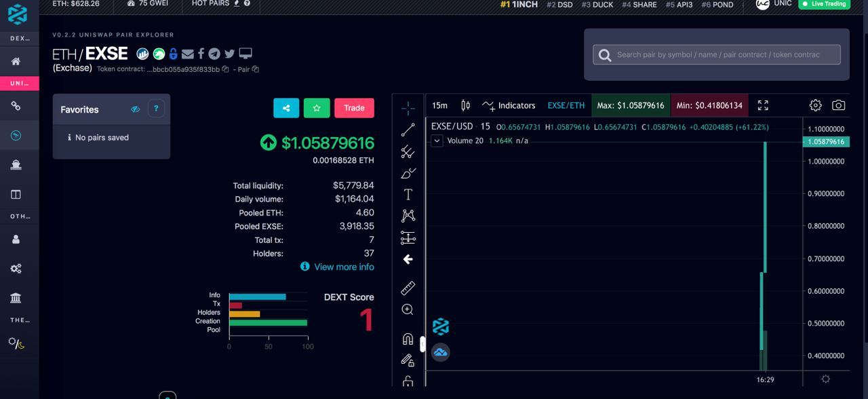This screenshot has width=868, height=399.
Task: Open the user account sidebar icon
Action: [x=16, y=239]
